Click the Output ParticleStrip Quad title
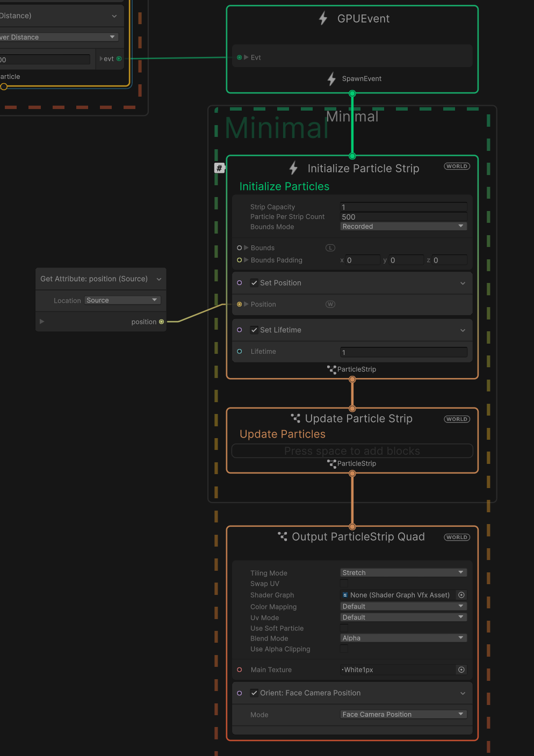The image size is (534, 756). click(358, 536)
